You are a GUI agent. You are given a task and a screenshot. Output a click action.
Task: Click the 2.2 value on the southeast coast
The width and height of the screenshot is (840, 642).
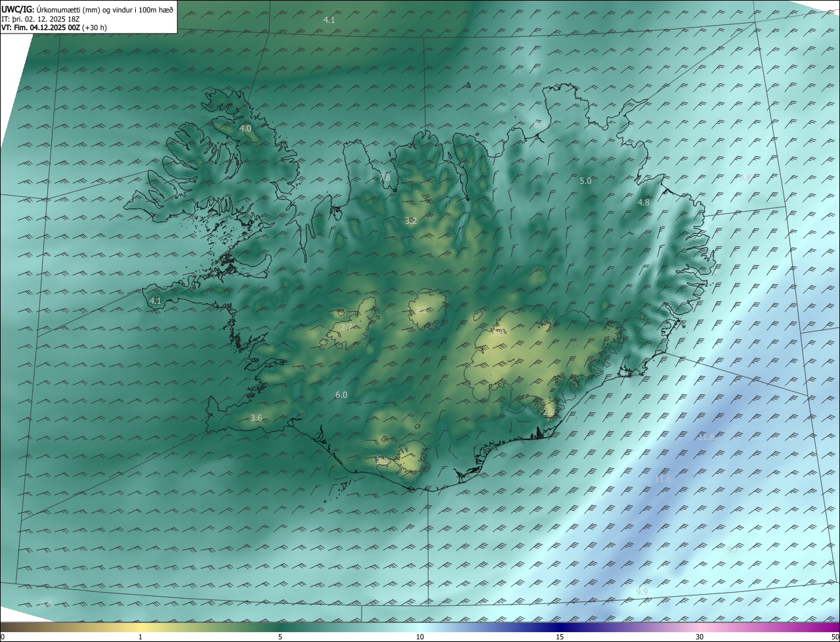point(549,412)
